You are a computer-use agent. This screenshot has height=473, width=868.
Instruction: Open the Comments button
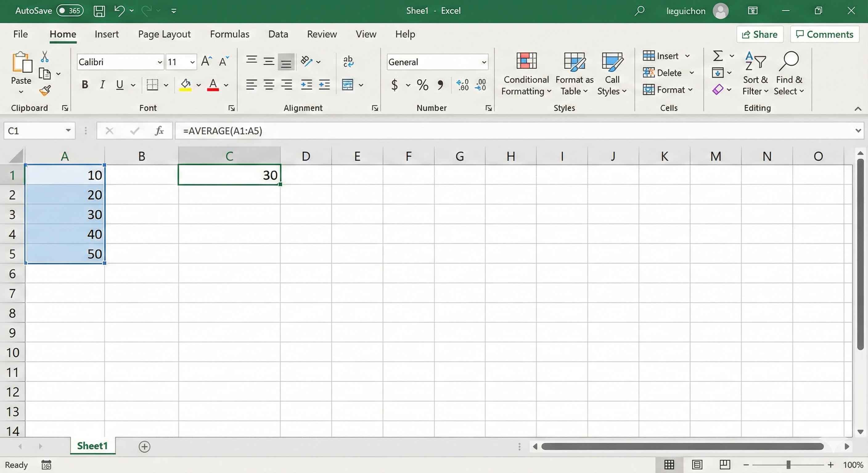[824, 34]
